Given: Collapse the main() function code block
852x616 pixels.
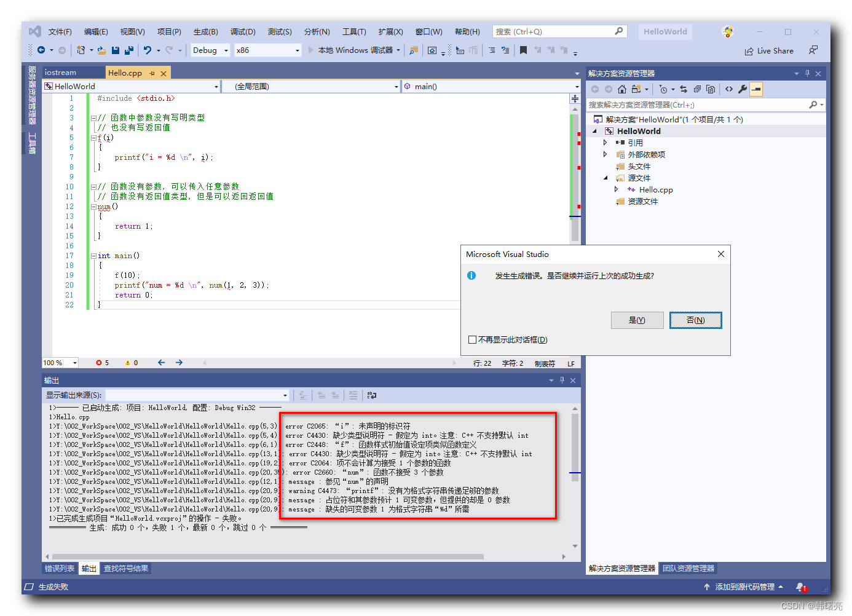Looking at the screenshot, I should (x=93, y=256).
